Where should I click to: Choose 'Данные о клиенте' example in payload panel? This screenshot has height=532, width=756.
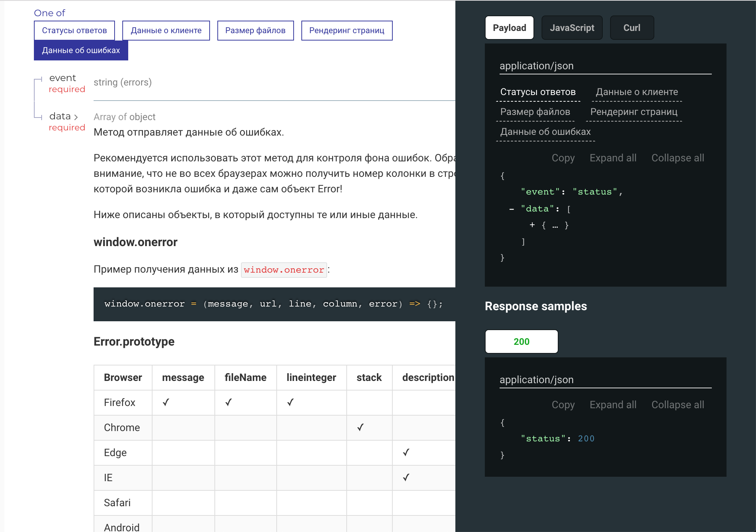pos(637,92)
